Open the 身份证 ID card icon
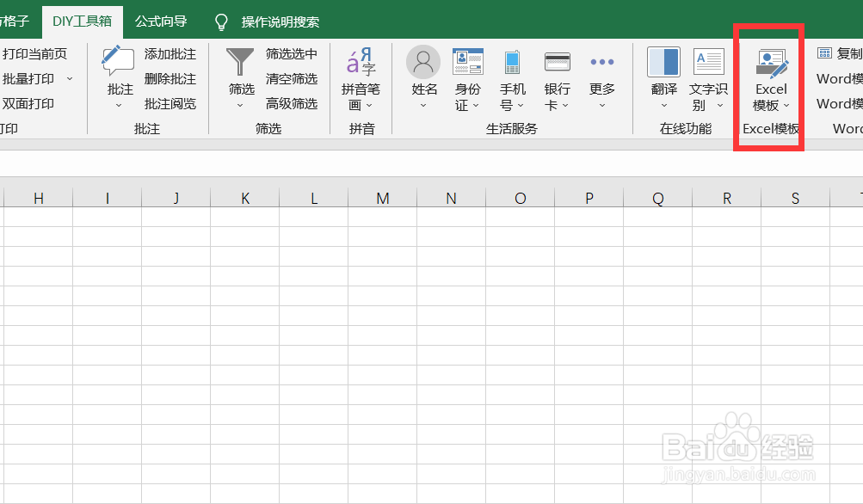The image size is (863, 504). (468, 62)
